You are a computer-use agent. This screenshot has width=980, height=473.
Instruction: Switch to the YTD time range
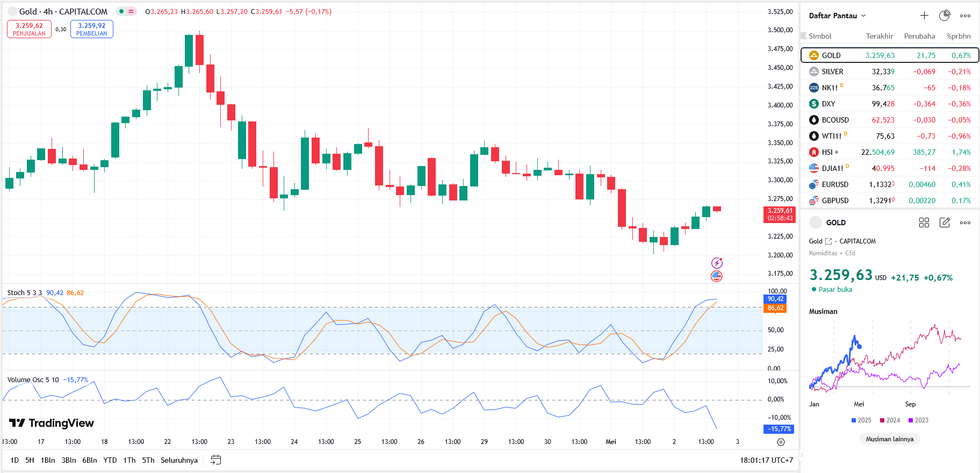(x=110, y=460)
